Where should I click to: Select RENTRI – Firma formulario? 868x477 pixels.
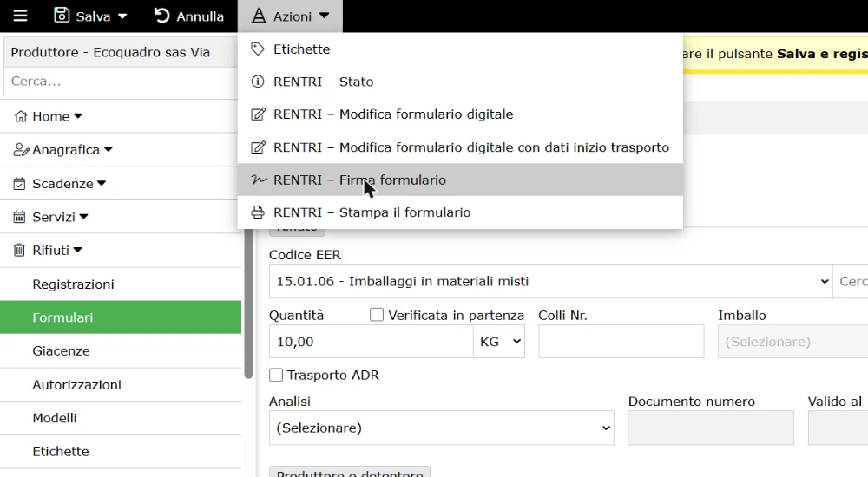click(x=460, y=180)
